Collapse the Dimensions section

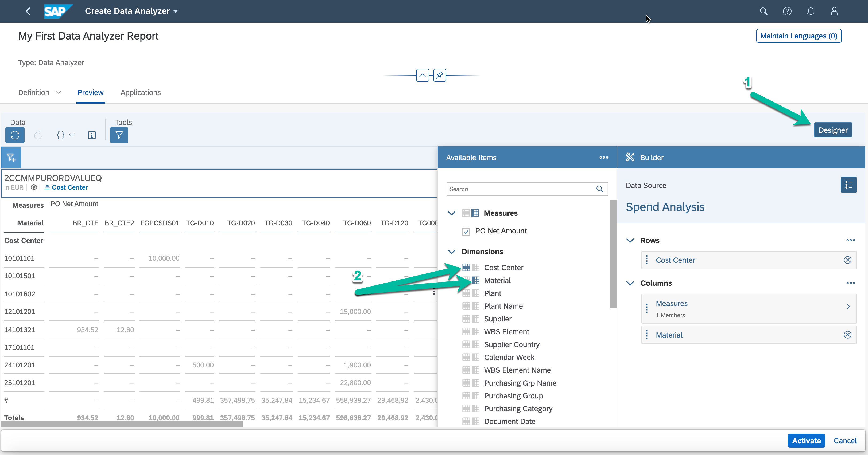(x=452, y=252)
